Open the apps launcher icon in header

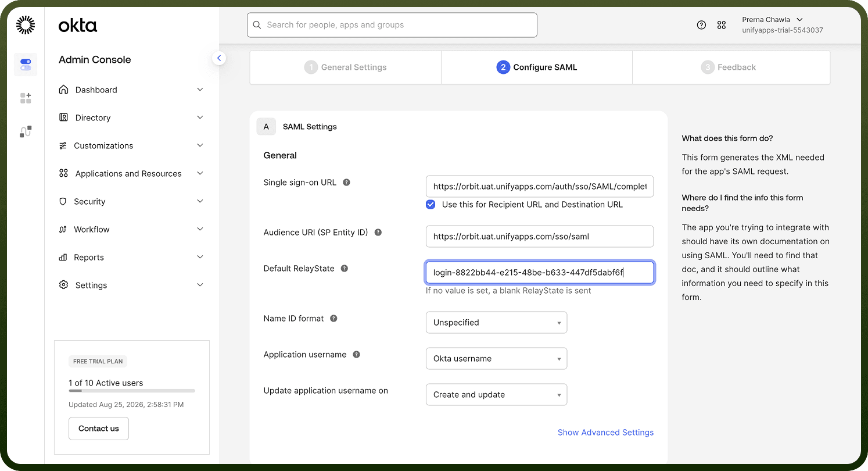722,25
